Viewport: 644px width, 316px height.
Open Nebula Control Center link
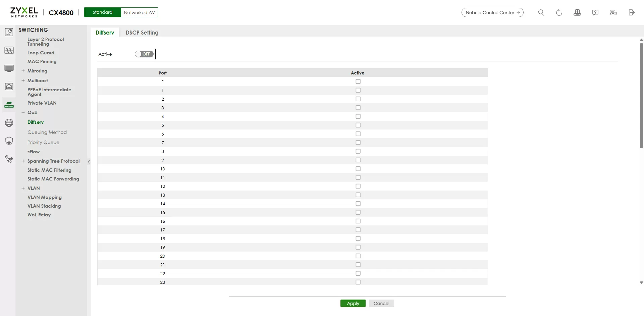pos(492,12)
